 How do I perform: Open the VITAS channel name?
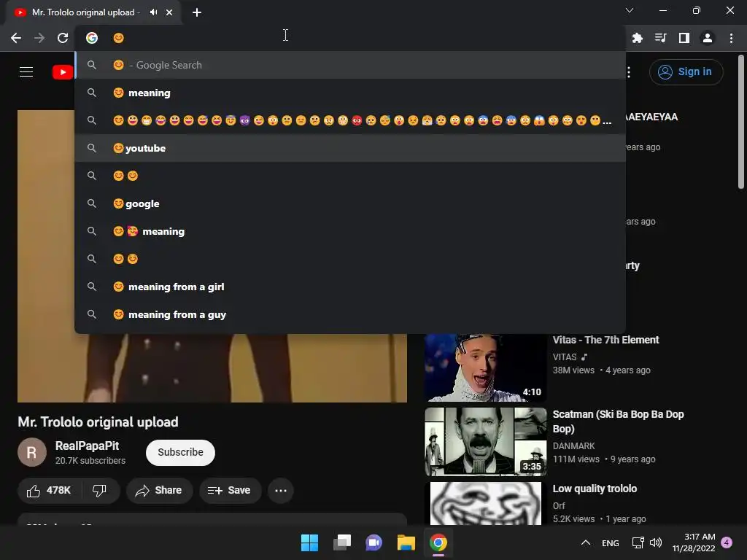(x=565, y=357)
